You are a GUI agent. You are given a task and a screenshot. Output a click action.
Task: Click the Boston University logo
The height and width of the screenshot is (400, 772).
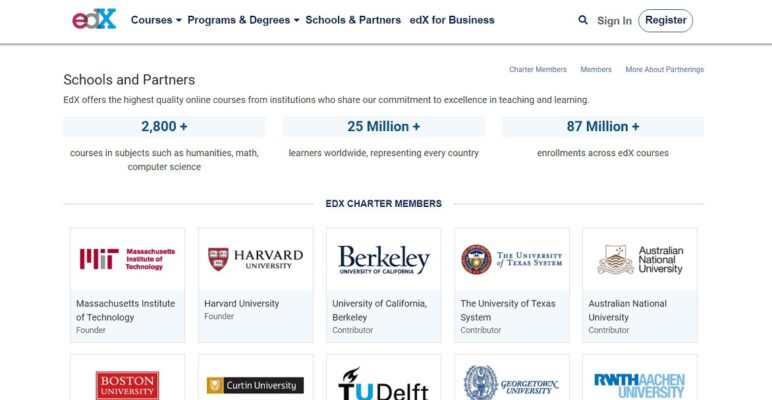click(x=127, y=385)
